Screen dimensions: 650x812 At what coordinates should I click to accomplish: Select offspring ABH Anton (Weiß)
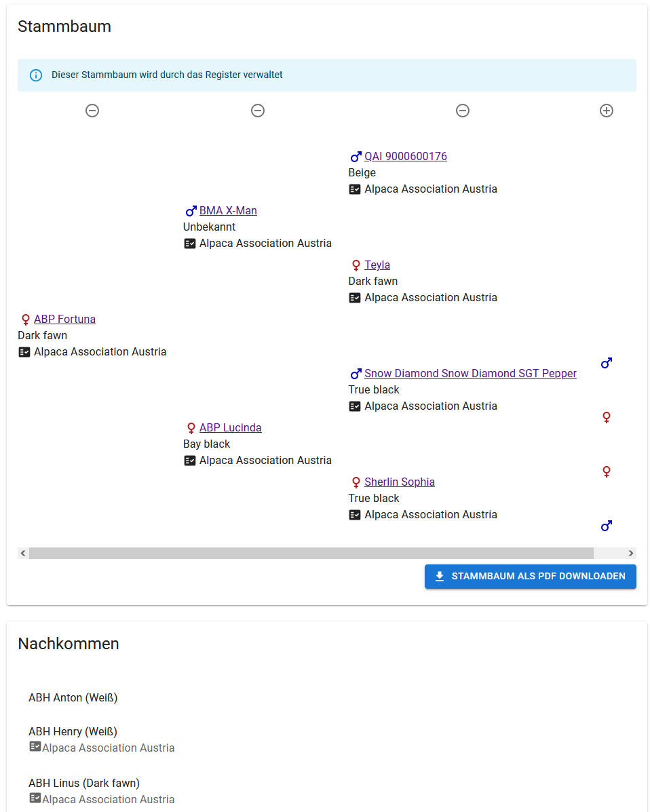(73, 697)
